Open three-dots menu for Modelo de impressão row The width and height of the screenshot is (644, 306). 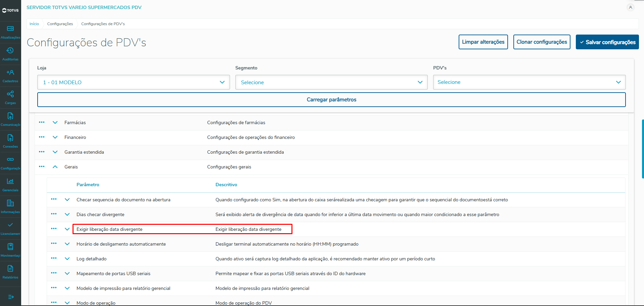(54, 288)
